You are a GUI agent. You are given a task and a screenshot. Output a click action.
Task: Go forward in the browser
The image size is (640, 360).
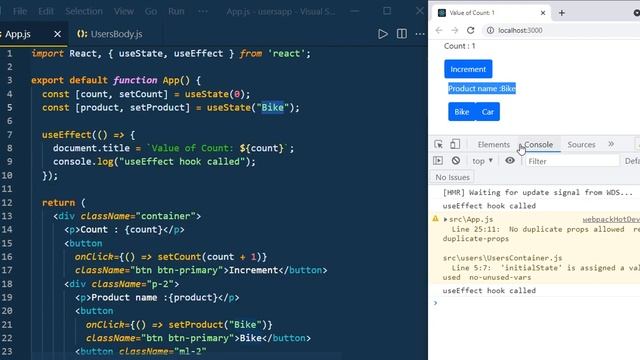pos(455,30)
